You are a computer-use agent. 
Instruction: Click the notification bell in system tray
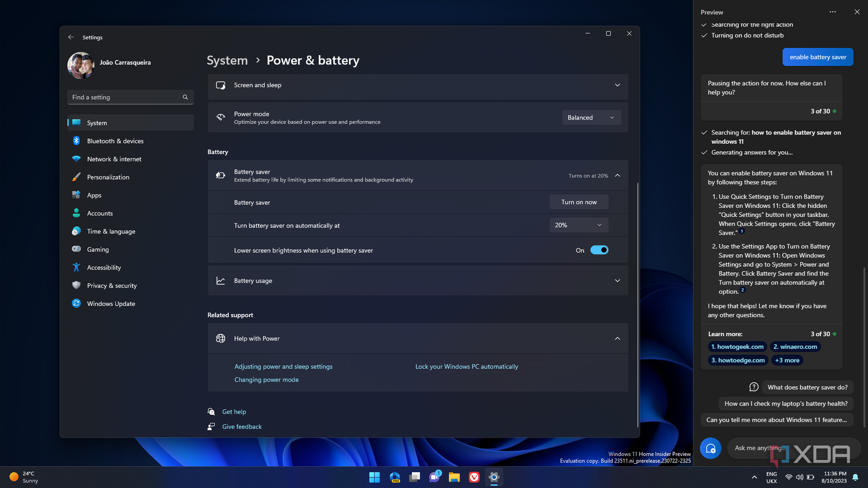pos(855,477)
